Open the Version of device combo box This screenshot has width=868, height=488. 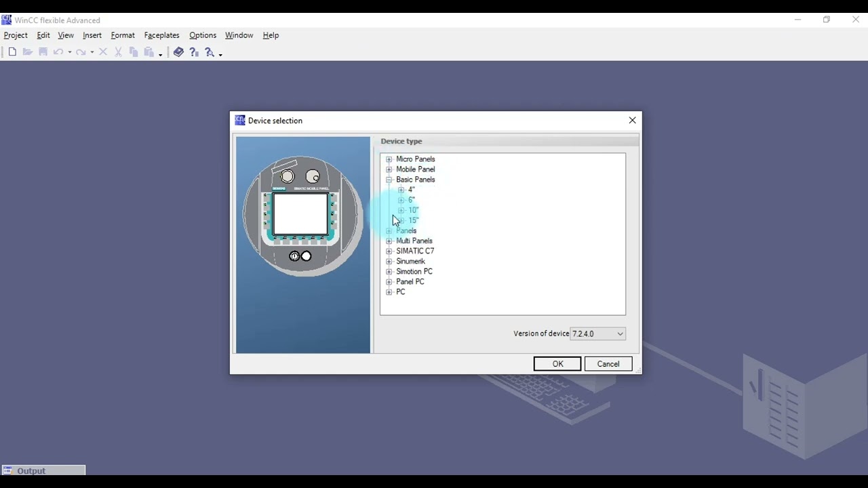(x=597, y=333)
